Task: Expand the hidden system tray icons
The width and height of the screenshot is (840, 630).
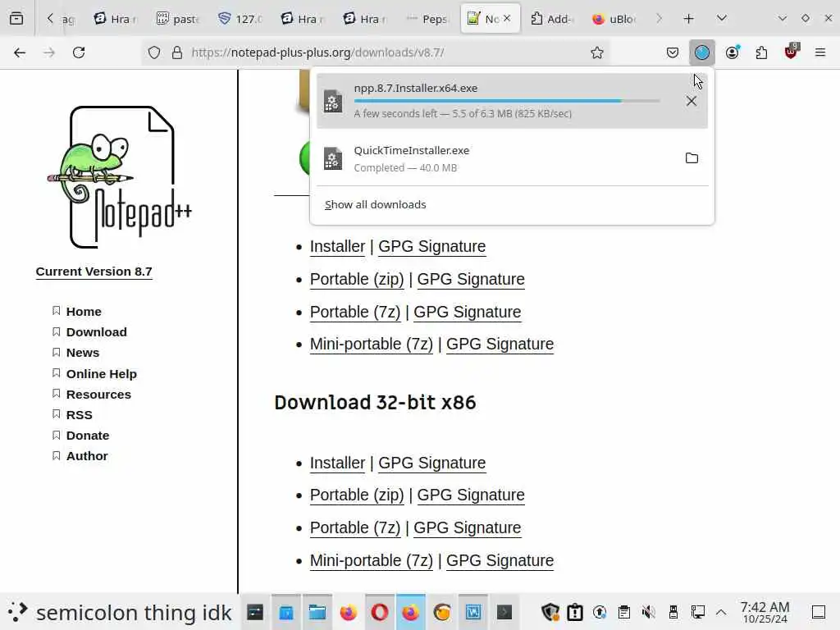Action: coord(721,612)
